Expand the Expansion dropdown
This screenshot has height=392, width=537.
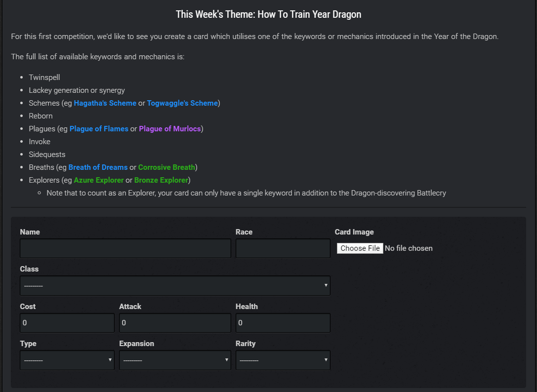[175, 360]
